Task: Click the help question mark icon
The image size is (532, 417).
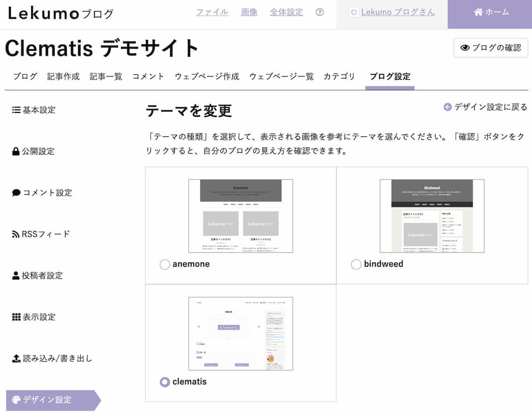Action: [319, 12]
